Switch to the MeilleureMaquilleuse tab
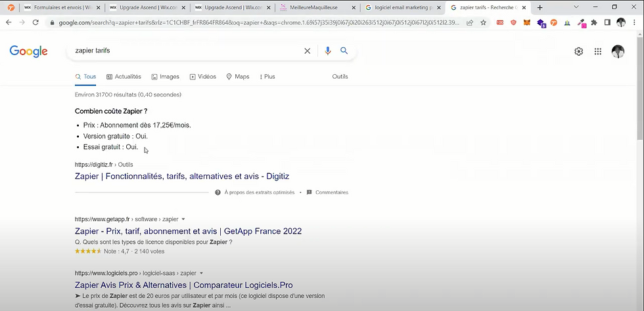This screenshot has width=644, height=311. [x=317, y=7]
